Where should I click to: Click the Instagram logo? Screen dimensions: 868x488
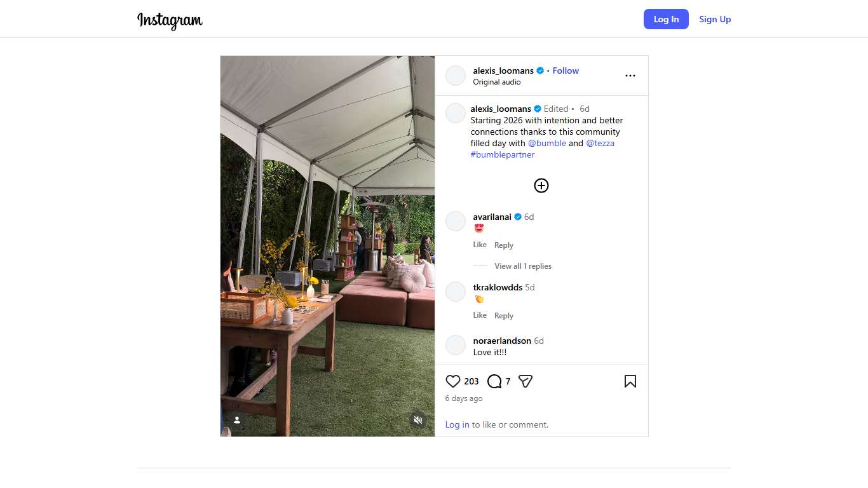(170, 20)
